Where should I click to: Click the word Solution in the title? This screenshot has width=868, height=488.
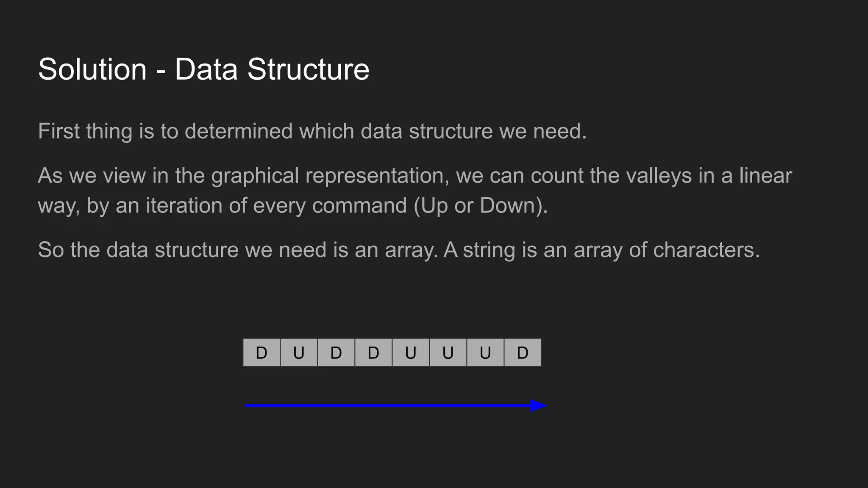click(x=92, y=69)
